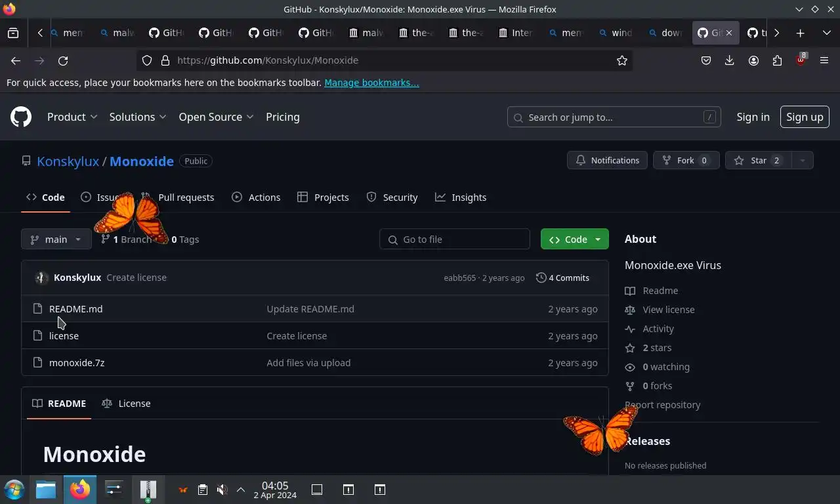The width and height of the screenshot is (840, 504).
Task: Close the active GitHub tab
Action: tap(728, 33)
